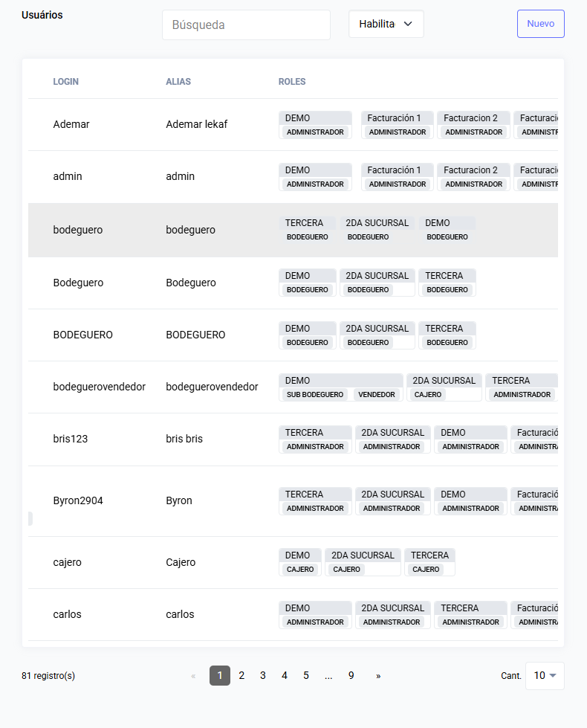587x728 pixels.
Task: Select the highlighted bodeguero user row
Action: click(293, 230)
